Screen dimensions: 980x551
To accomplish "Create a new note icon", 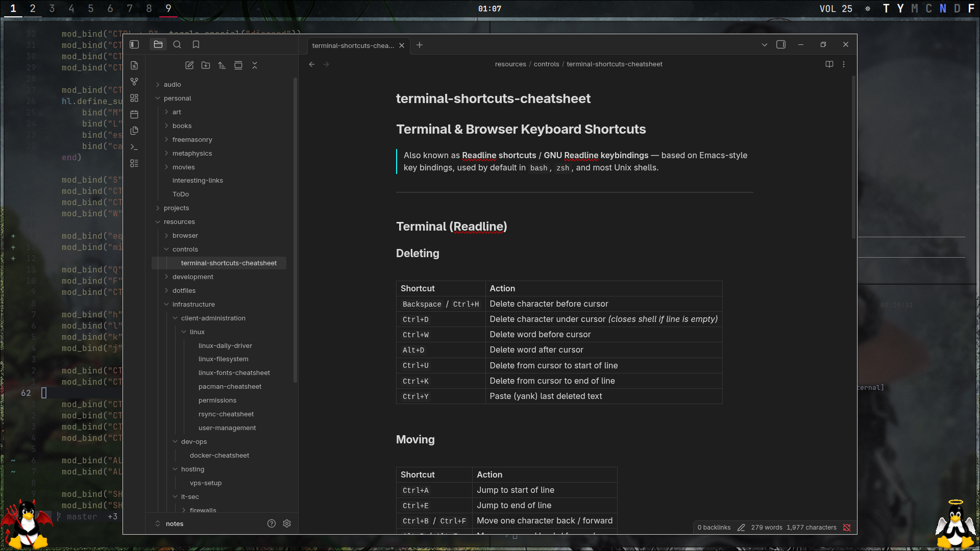I will tap(189, 65).
